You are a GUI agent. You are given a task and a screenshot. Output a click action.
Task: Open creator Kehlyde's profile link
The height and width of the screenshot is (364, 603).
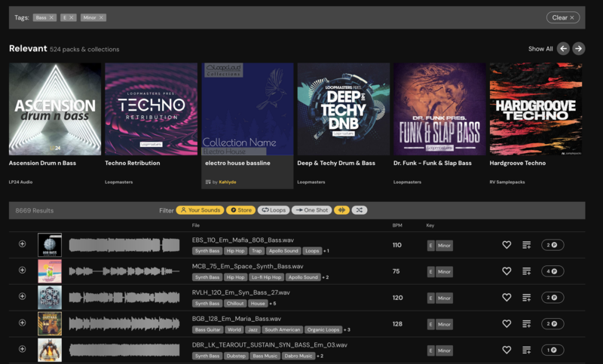coord(228,182)
